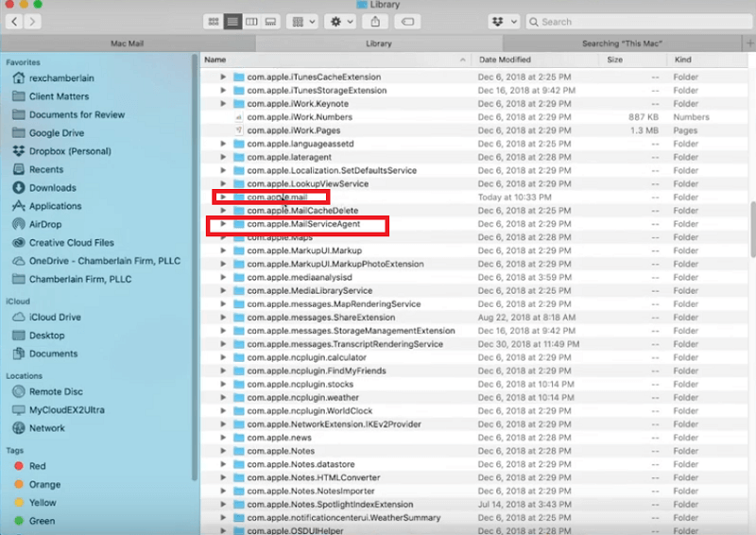Viewport: 756px width, 535px height.
Task: Click the Edit Tags toolbar button
Action: click(x=407, y=22)
